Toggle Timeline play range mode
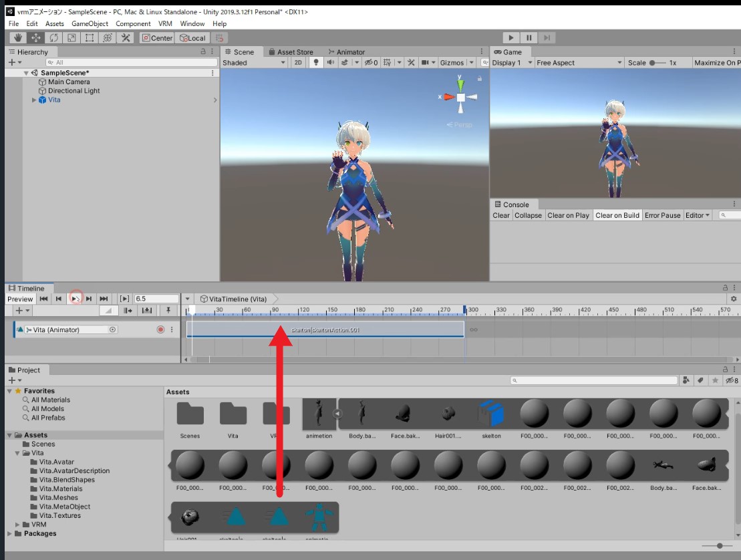The image size is (741, 560). pos(124,299)
